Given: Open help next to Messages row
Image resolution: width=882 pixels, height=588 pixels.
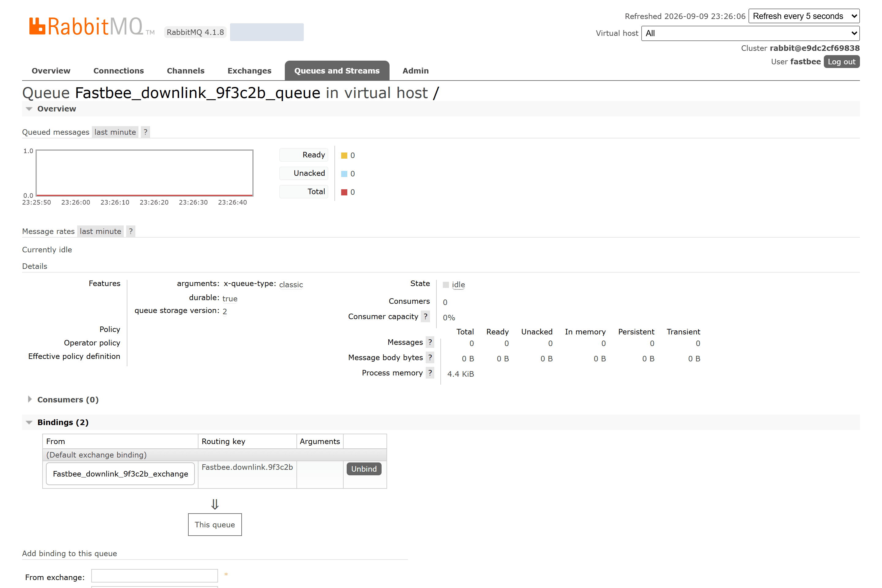Looking at the screenshot, I should 430,342.
